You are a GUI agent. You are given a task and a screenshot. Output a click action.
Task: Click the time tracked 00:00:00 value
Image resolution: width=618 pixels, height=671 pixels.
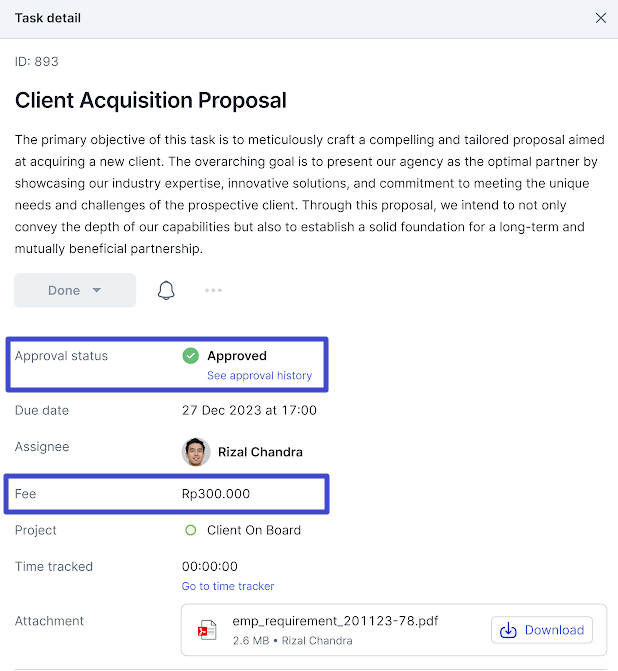tap(210, 567)
